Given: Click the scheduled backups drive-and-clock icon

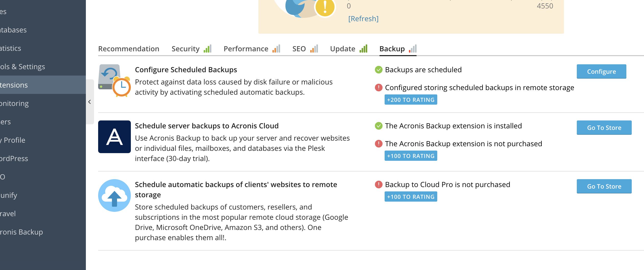Looking at the screenshot, I should point(114,80).
